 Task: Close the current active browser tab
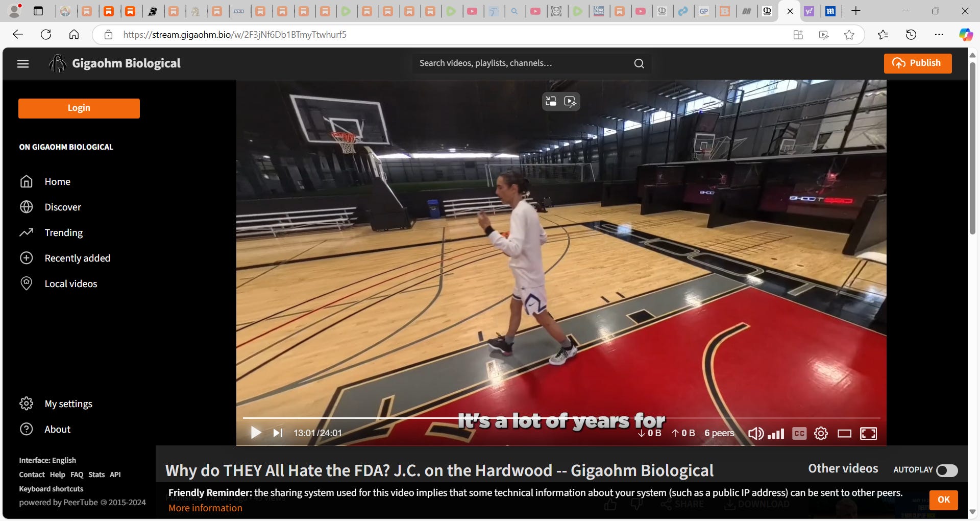pos(790,11)
